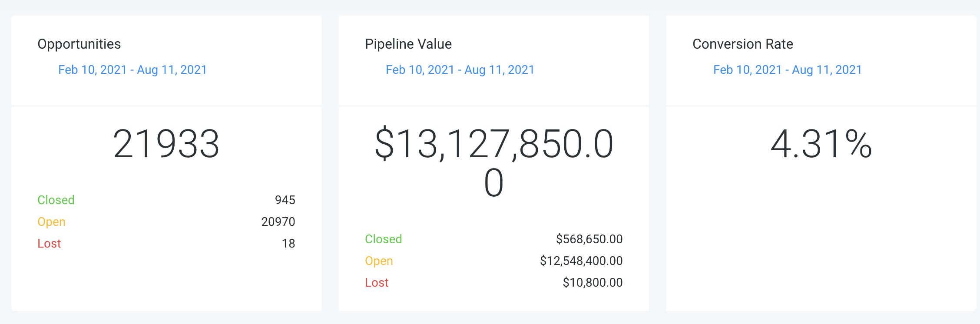Select the 21933 total opportunities number
Viewport: 980px width, 324px height.
[166, 144]
